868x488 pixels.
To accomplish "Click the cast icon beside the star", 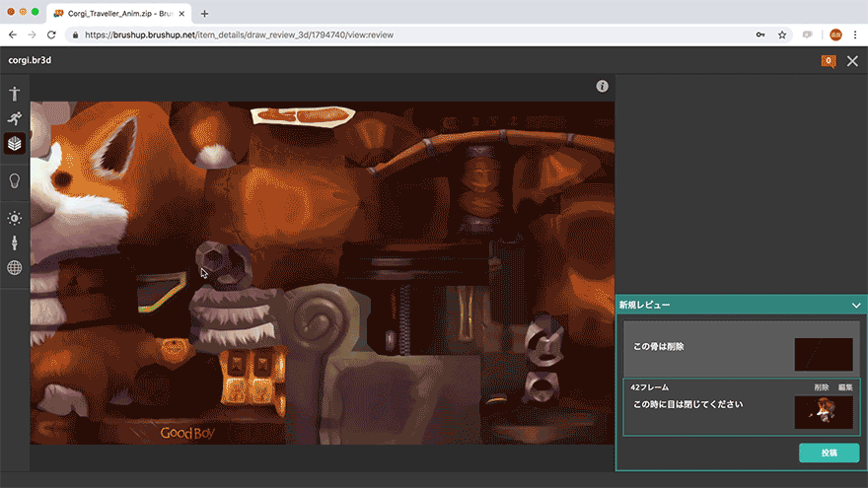I will [808, 35].
